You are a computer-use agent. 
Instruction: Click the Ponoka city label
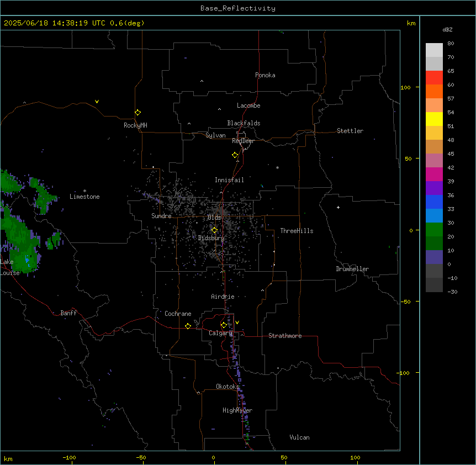pos(265,75)
